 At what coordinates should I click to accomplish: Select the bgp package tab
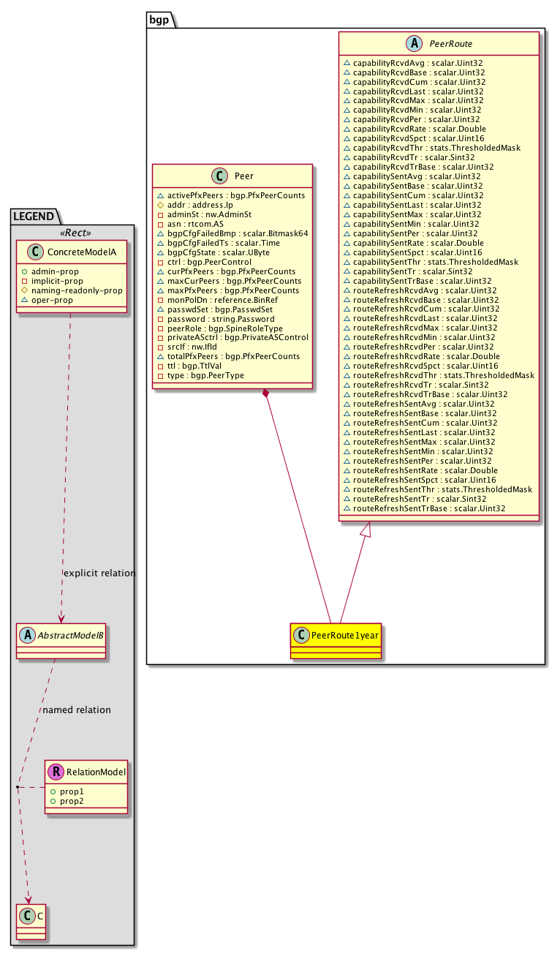(x=158, y=19)
